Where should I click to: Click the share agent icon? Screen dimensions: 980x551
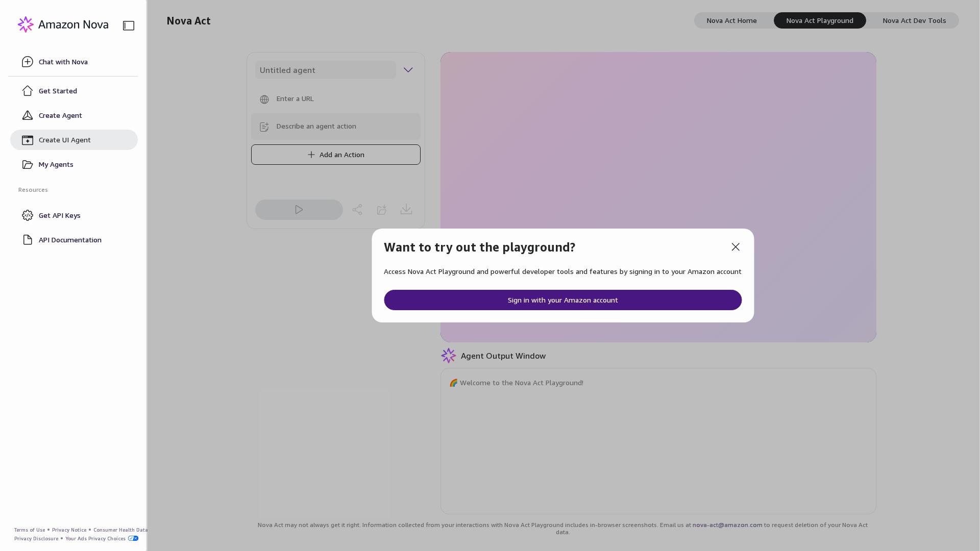[357, 210]
